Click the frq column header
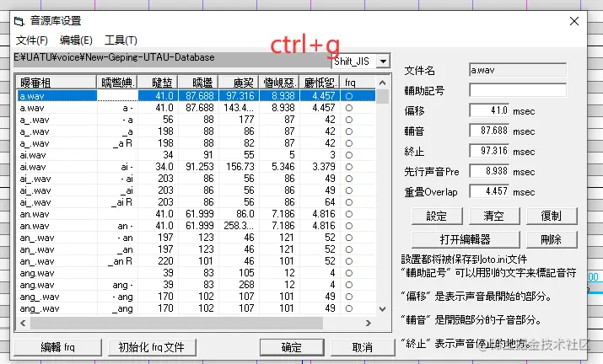 pyautogui.click(x=358, y=83)
